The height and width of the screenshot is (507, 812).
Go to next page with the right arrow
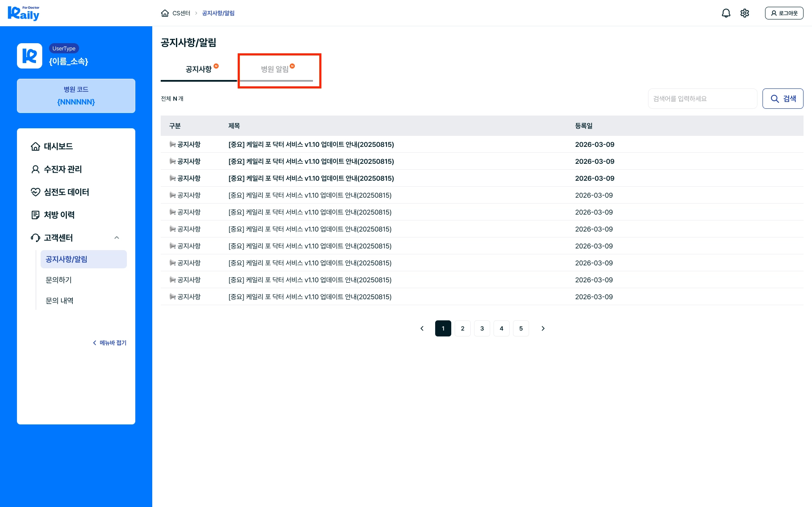tap(543, 328)
